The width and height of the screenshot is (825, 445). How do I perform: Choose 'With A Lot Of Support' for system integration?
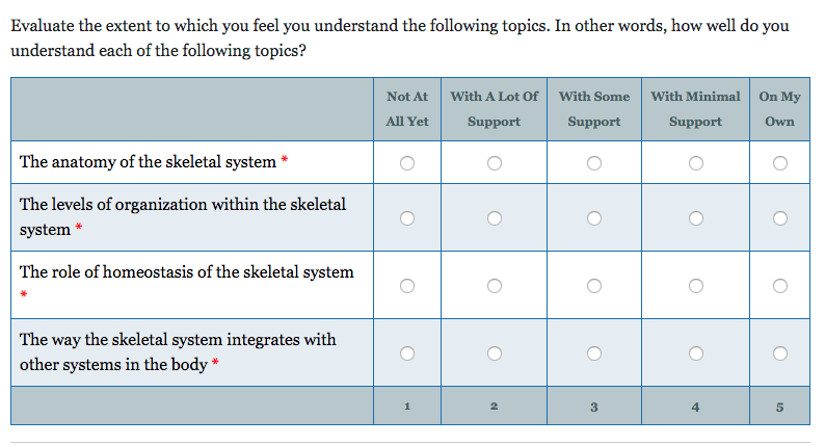click(x=494, y=353)
